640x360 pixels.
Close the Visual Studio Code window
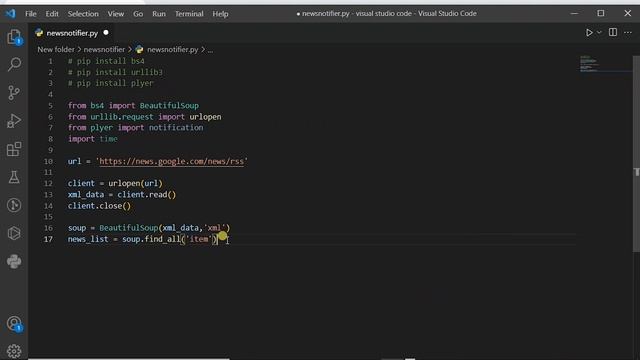628,13
